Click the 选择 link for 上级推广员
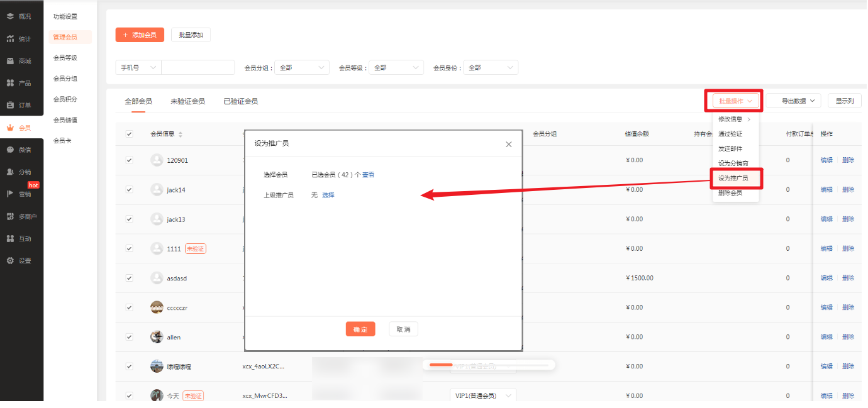Screen dimensions: 868x408 [x=328, y=196]
